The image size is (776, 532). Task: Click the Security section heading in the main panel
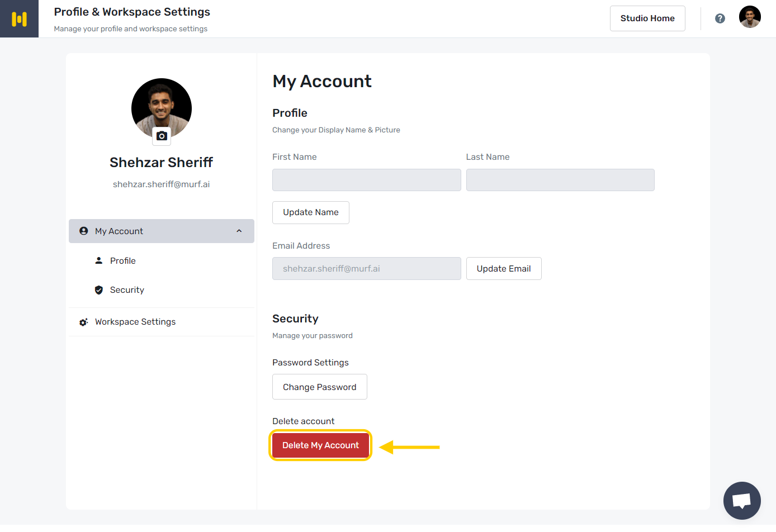point(295,319)
